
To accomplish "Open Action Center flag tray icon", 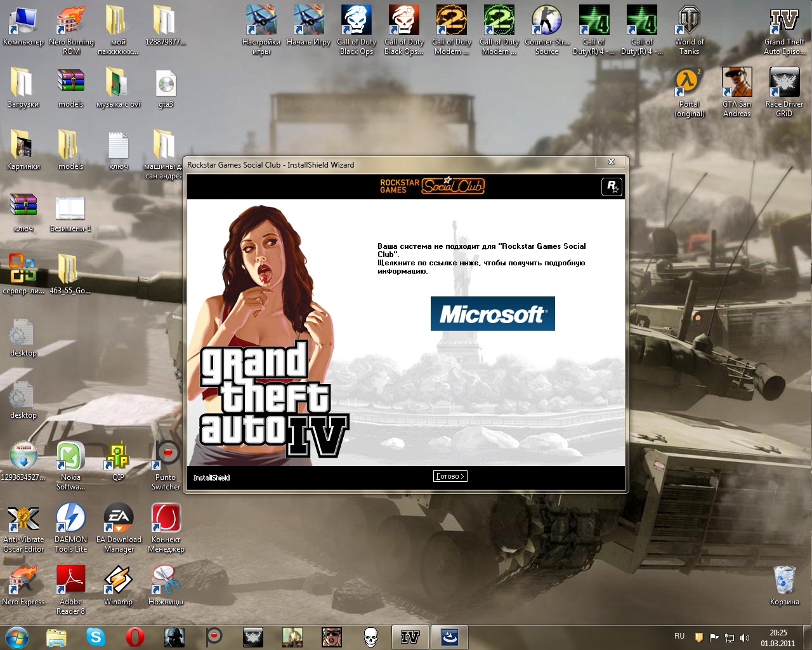I will point(714,637).
